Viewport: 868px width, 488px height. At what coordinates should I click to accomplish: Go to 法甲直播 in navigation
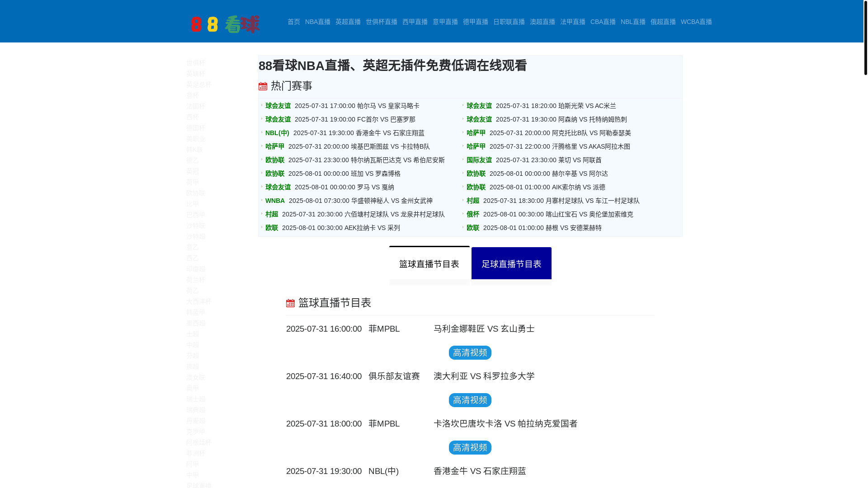573,22
